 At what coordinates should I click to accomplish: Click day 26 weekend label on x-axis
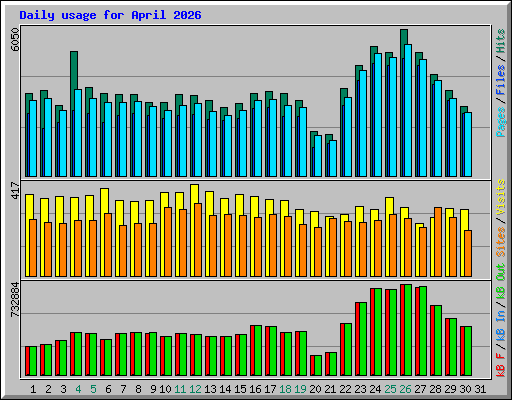[405, 389]
